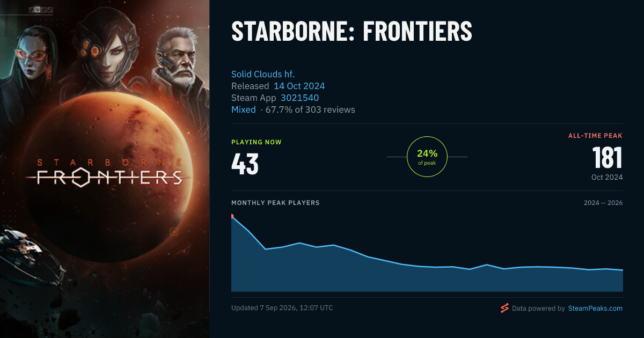Open the SteamPeaks.com link

click(595, 308)
